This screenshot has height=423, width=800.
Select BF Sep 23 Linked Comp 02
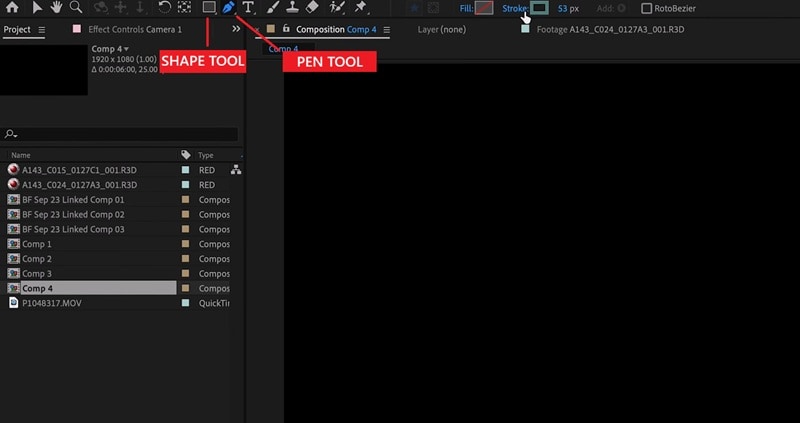73,214
